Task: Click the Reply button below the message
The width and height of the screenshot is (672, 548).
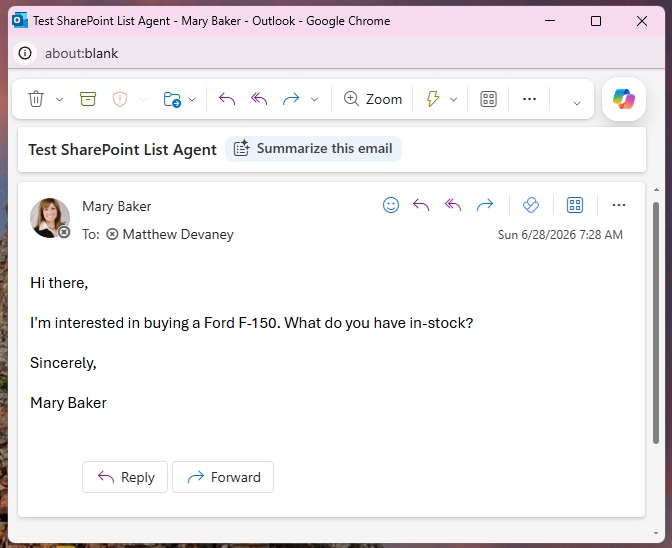Action: click(x=125, y=477)
